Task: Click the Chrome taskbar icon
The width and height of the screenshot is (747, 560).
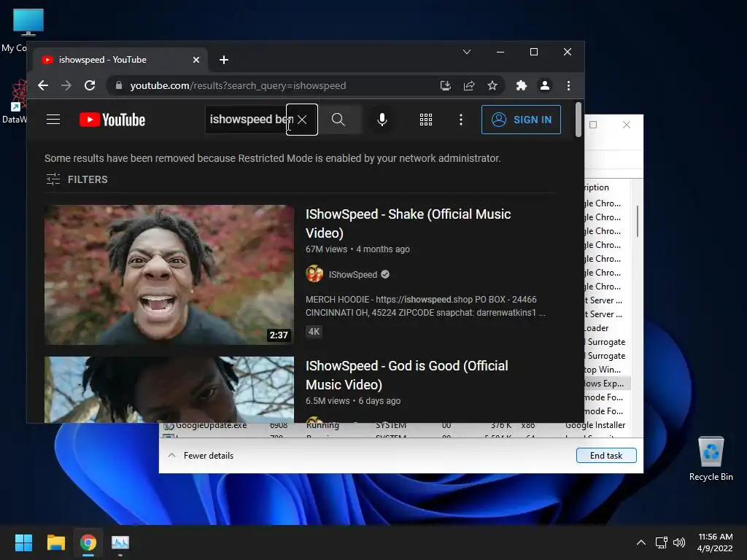Action: pos(88,542)
